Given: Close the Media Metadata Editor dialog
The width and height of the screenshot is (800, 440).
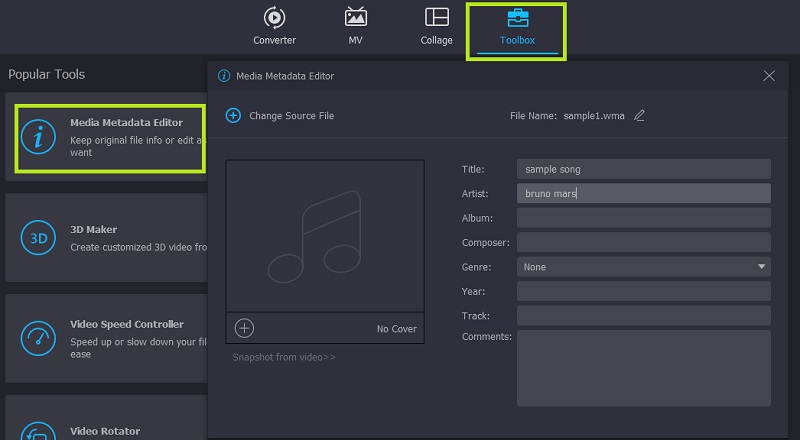Looking at the screenshot, I should tap(769, 76).
